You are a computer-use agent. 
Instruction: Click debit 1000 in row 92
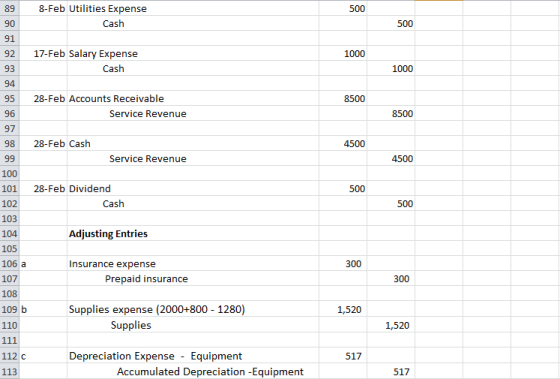(x=343, y=53)
